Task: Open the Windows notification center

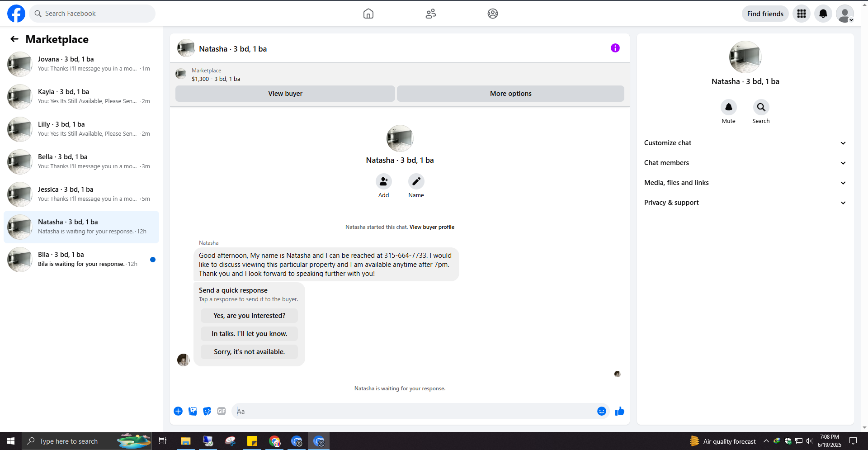Action: (x=853, y=441)
